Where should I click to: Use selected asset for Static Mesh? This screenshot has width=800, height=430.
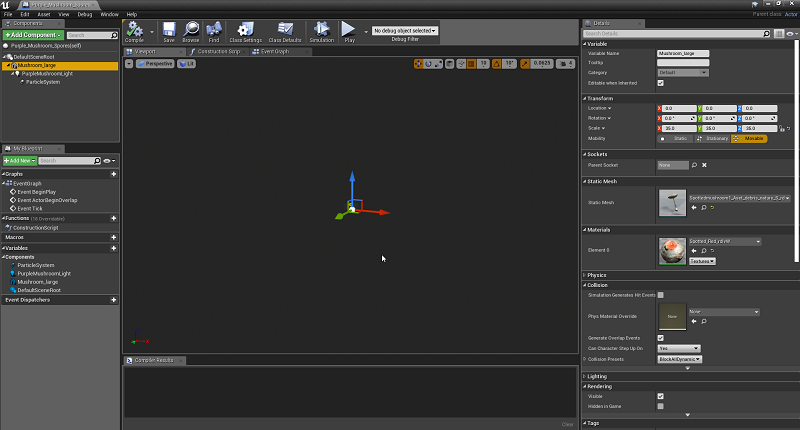(694, 208)
